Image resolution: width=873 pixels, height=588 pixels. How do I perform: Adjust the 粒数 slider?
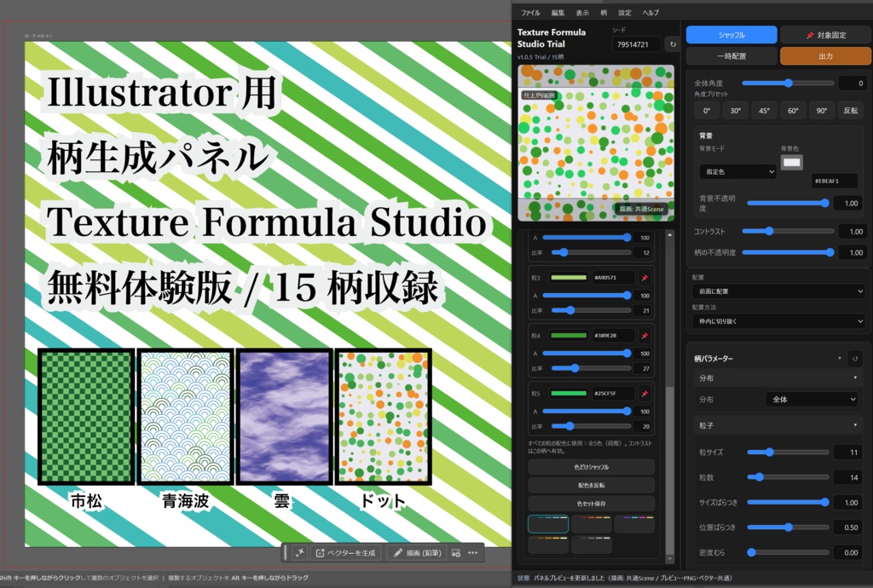coord(789,477)
